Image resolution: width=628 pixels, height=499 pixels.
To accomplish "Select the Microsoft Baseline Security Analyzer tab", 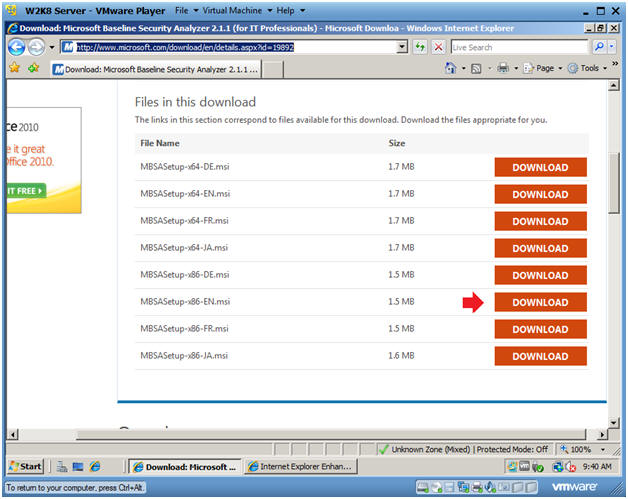I will (x=156, y=69).
